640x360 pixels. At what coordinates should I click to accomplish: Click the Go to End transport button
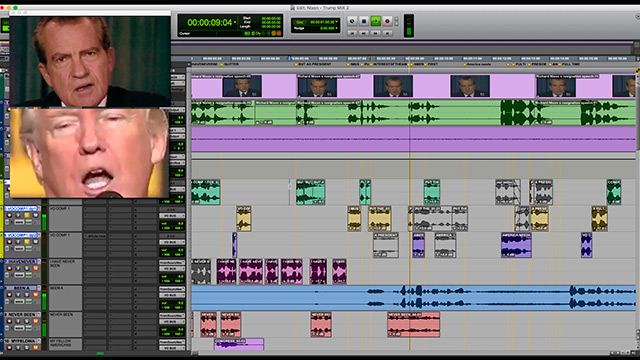(387, 33)
